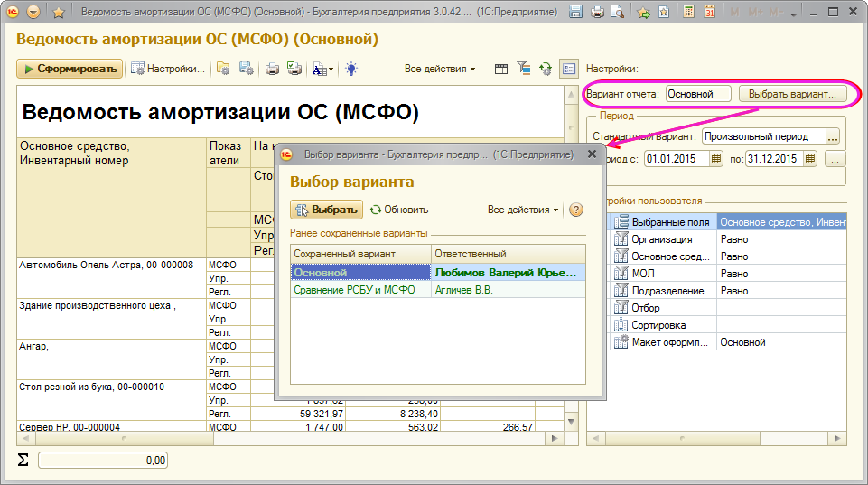This screenshot has height=485, width=868.
Task: Click the end date field 31.12.2015
Action: point(772,159)
